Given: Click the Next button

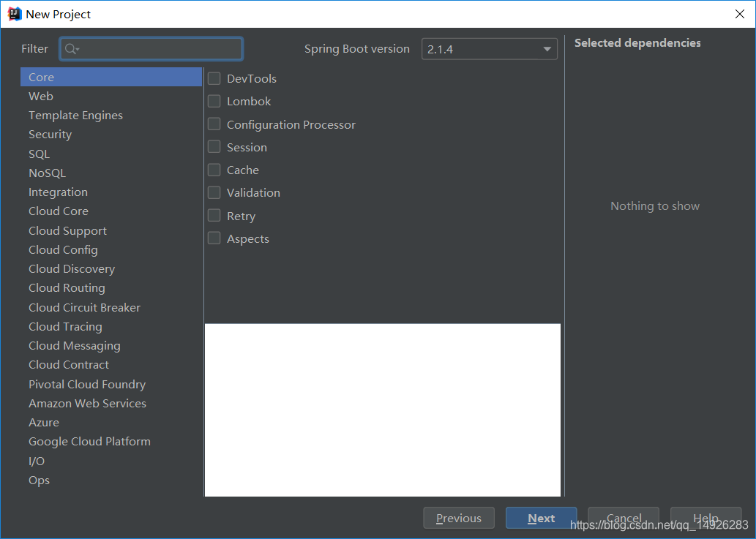Looking at the screenshot, I should [541, 518].
